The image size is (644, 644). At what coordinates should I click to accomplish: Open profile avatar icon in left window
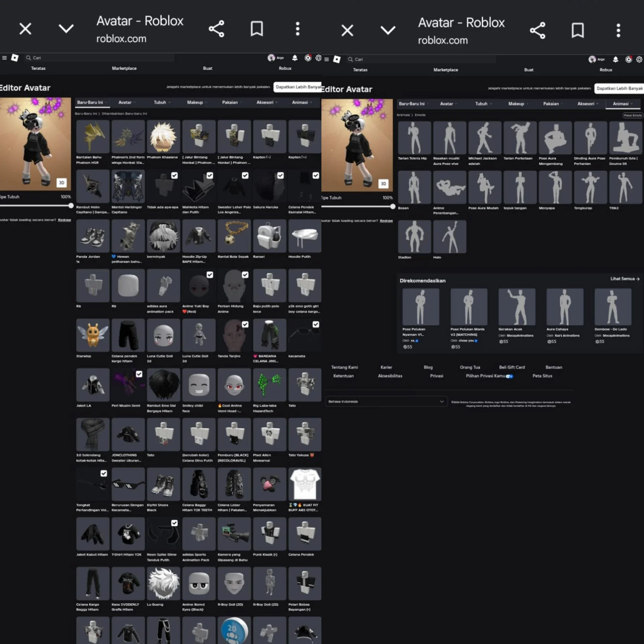click(271, 58)
